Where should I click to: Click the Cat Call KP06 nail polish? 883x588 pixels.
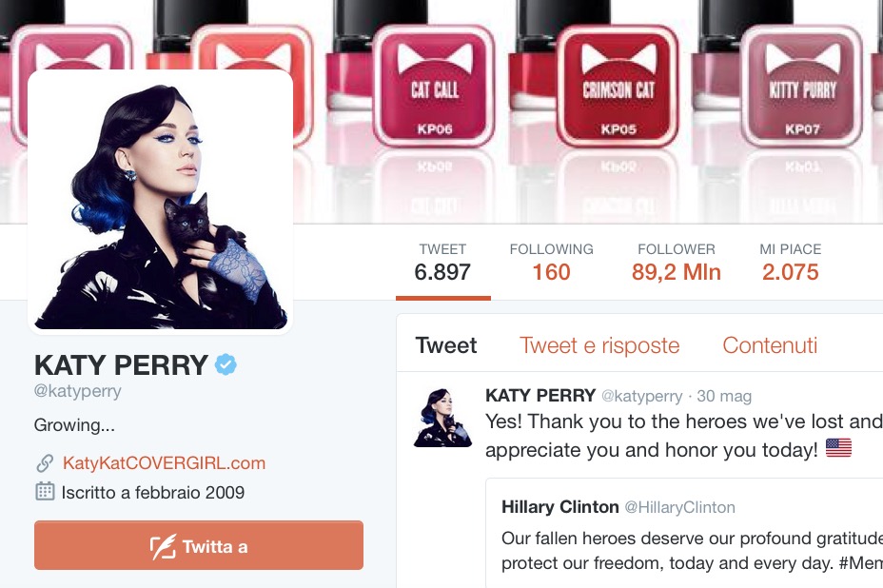point(434,86)
